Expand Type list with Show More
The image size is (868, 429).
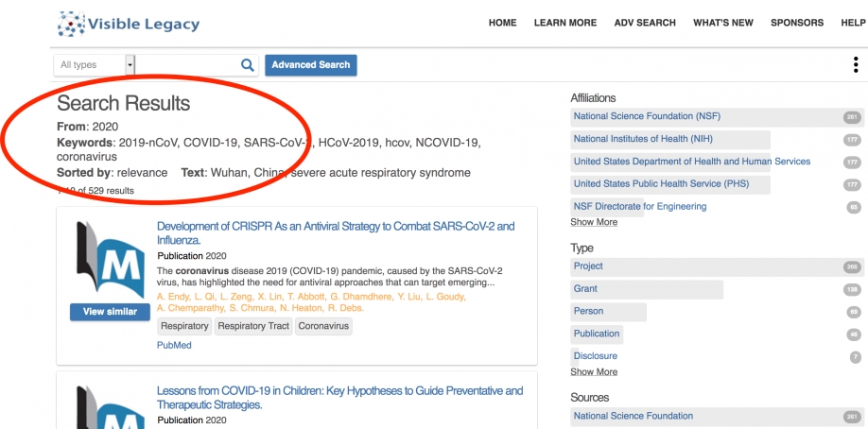pos(594,372)
